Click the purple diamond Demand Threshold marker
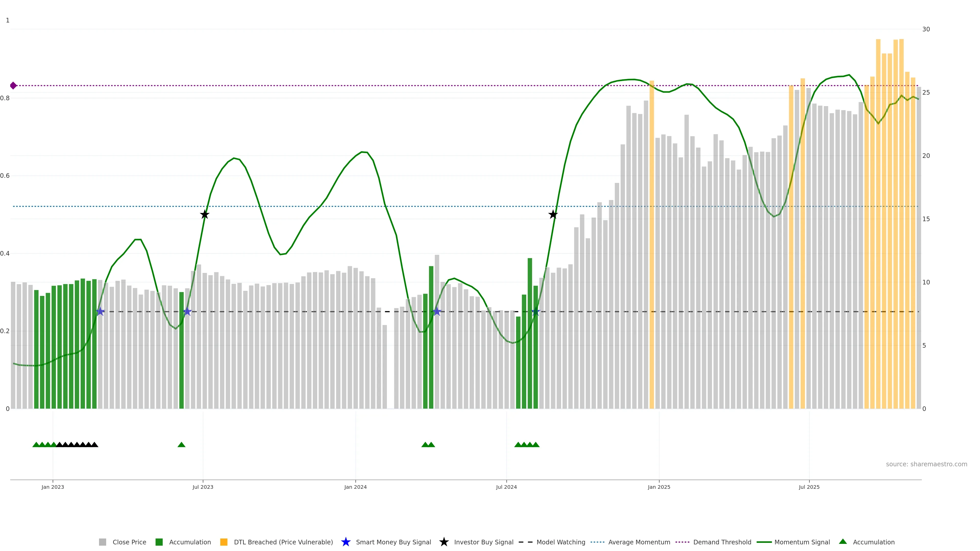This screenshot has width=980, height=551. coord(13,85)
